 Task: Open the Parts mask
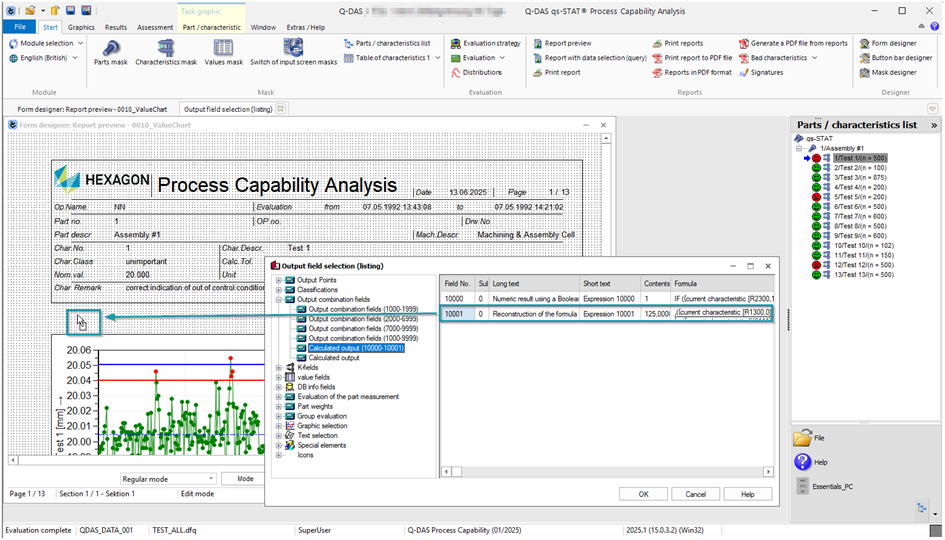tap(110, 52)
